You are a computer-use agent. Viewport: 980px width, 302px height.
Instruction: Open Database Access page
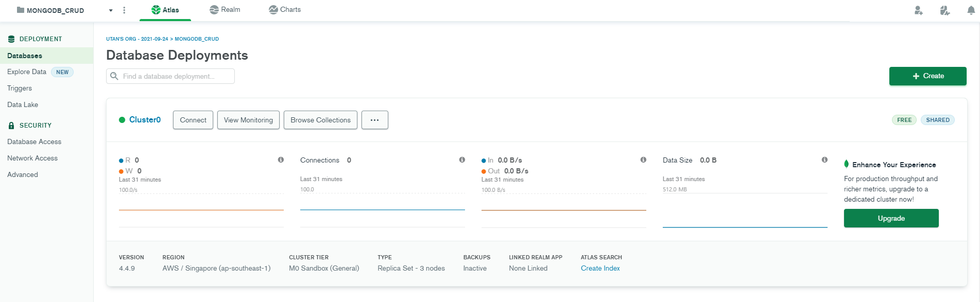34,142
